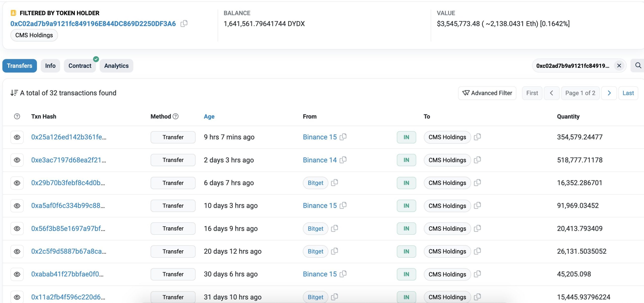Viewport: 644px width, 303px height.
Task: Copy Bitget address in 6 days row
Action: [x=335, y=183]
